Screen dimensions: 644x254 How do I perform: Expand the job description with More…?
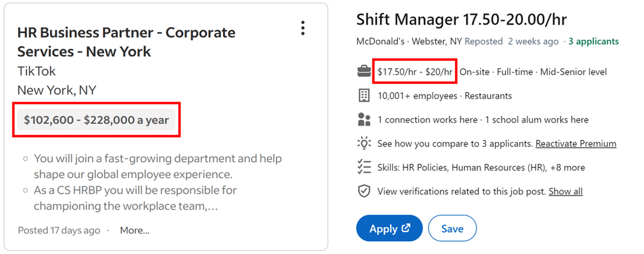coord(135,230)
